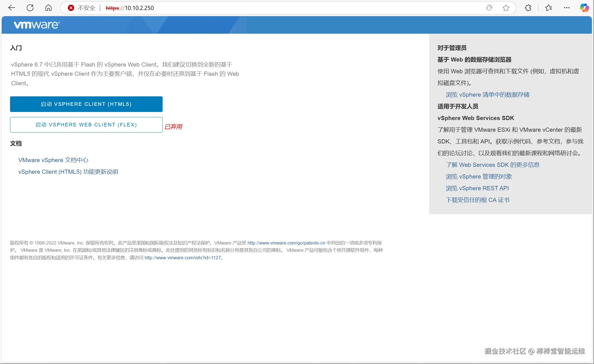Open vSphere Client (HTML5) 功能更新说明 link
The width and height of the screenshot is (594, 364).
68,172
